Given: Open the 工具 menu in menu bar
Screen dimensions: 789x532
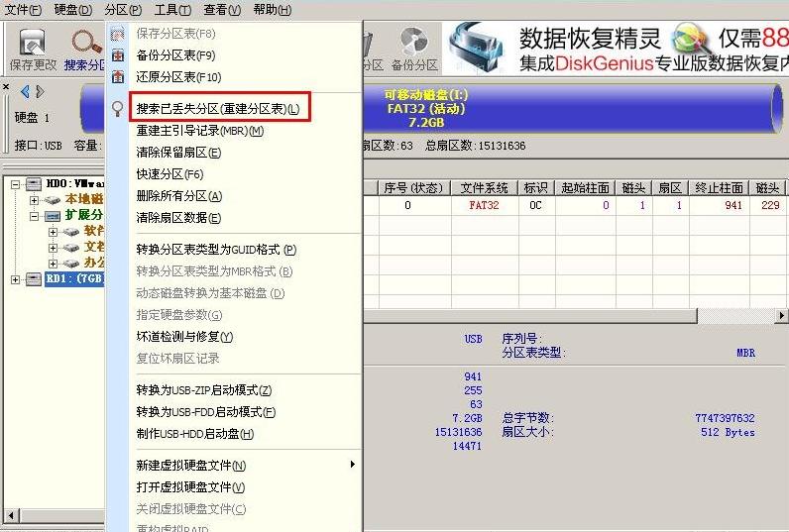Looking at the screenshot, I should point(172,10).
